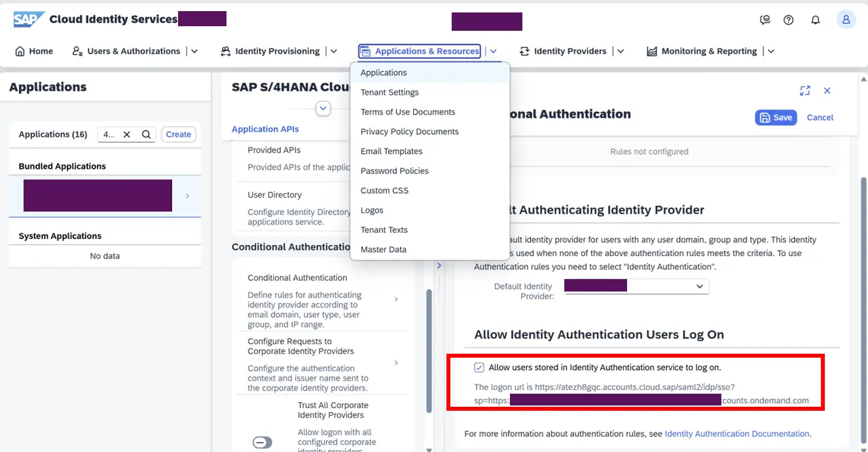This screenshot has height=452, width=868.
Task: Expand the Users & Authorizations dropdown arrow
Action: (194, 51)
